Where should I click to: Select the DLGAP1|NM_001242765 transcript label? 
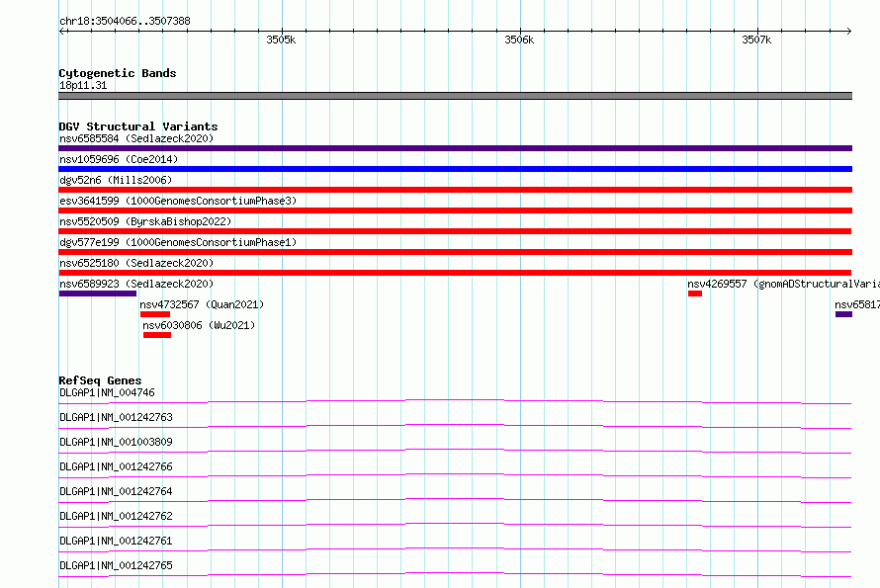pyautogui.click(x=116, y=565)
